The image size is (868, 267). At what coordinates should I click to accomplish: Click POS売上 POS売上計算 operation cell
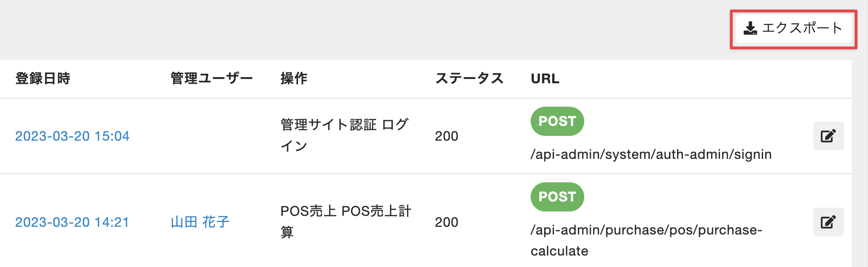345,222
